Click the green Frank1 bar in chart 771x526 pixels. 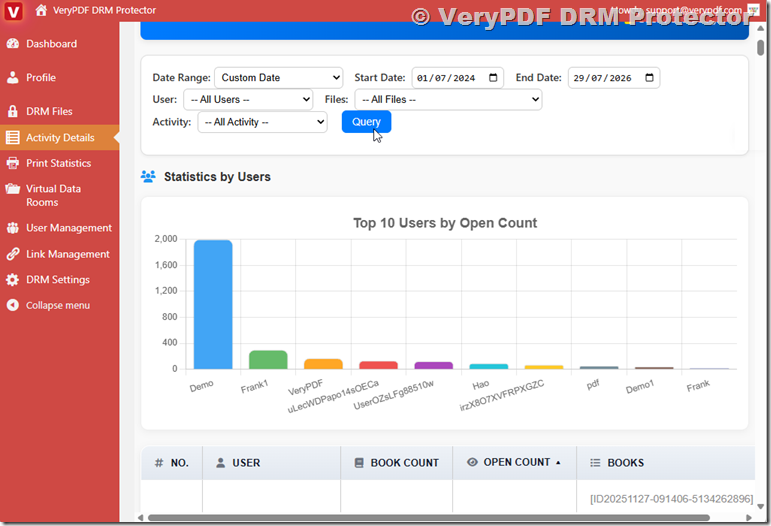[x=268, y=360]
